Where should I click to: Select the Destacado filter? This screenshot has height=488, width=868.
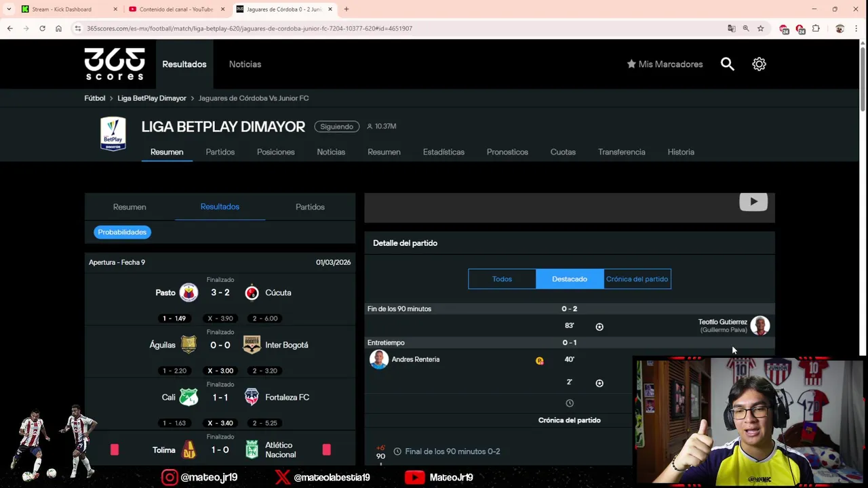tap(570, 279)
